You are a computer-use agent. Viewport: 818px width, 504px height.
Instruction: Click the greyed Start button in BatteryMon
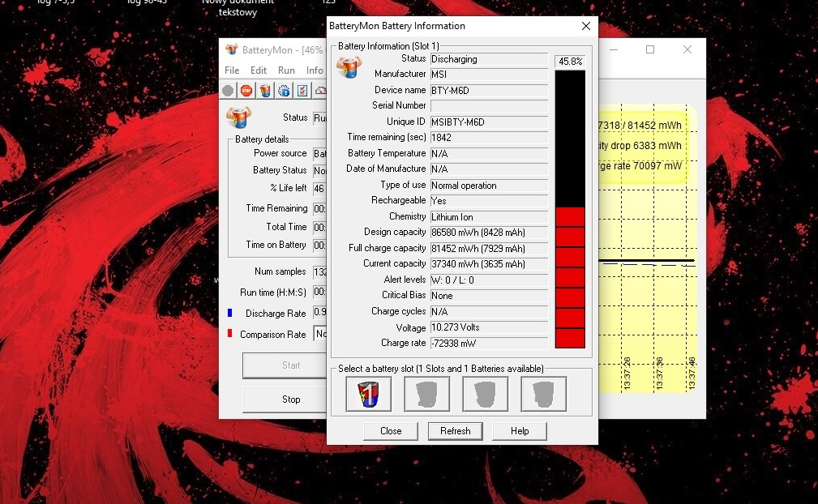(285, 365)
